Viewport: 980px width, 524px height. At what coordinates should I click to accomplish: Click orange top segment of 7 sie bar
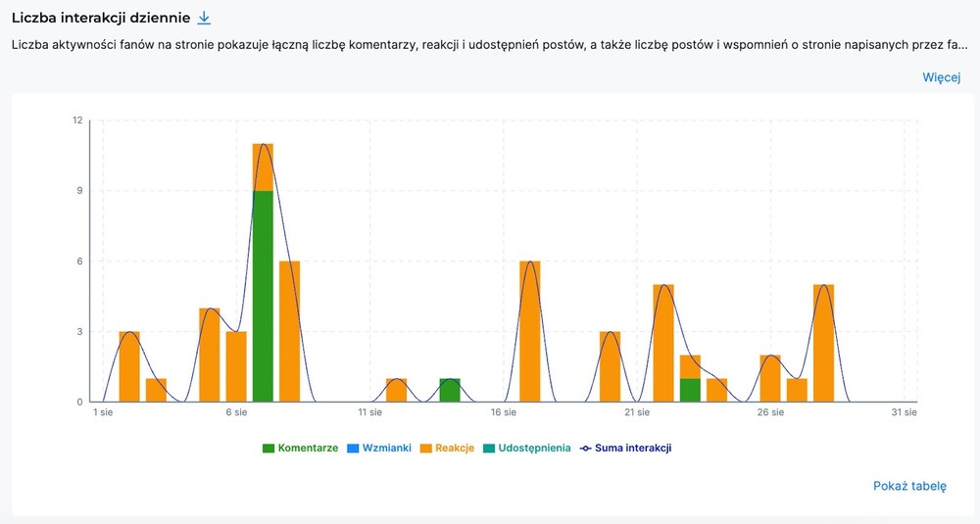click(263, 167)
